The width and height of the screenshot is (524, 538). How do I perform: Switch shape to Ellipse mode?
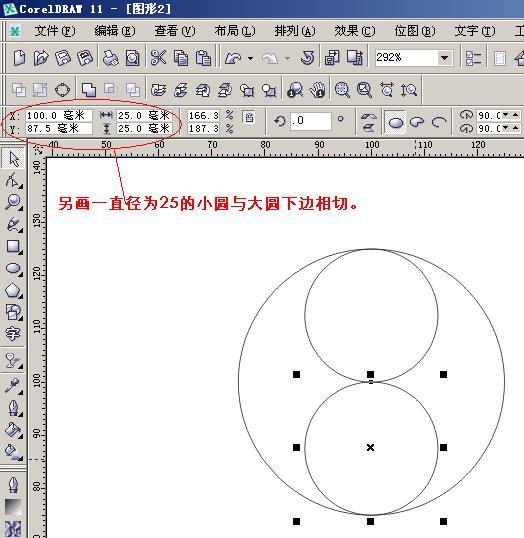(396, 122)
